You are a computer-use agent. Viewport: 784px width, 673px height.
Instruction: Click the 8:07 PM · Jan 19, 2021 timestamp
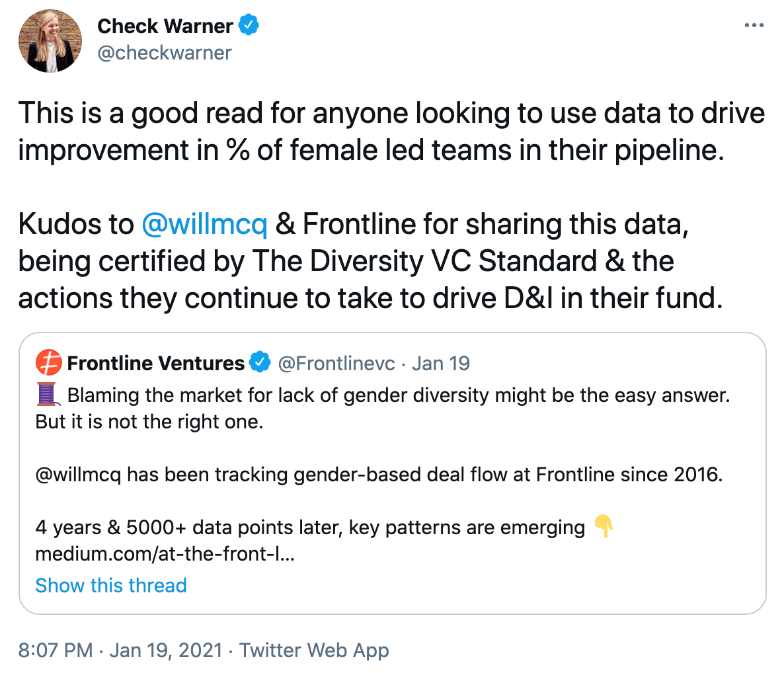click(x=120, y=651)
